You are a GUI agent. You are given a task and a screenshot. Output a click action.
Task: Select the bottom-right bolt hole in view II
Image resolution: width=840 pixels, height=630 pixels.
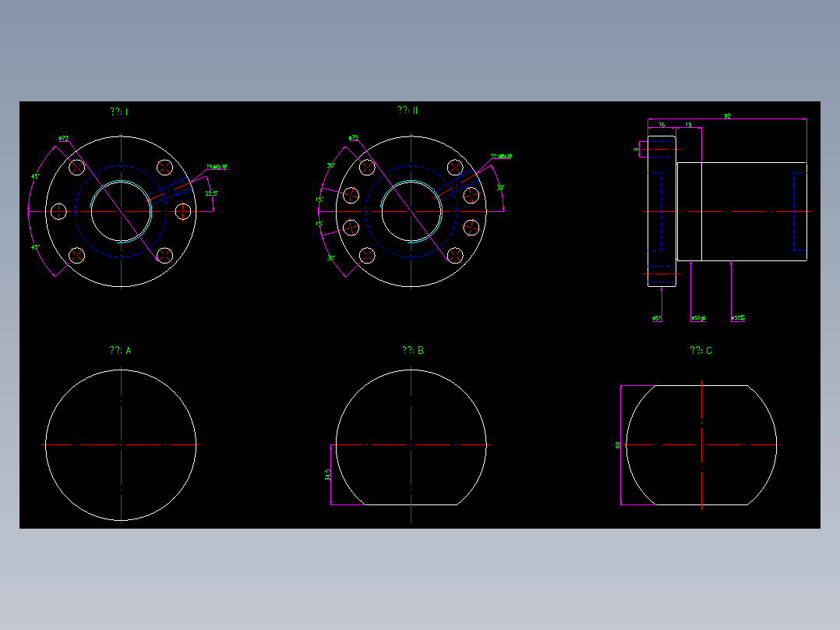[x=455, y=256]
